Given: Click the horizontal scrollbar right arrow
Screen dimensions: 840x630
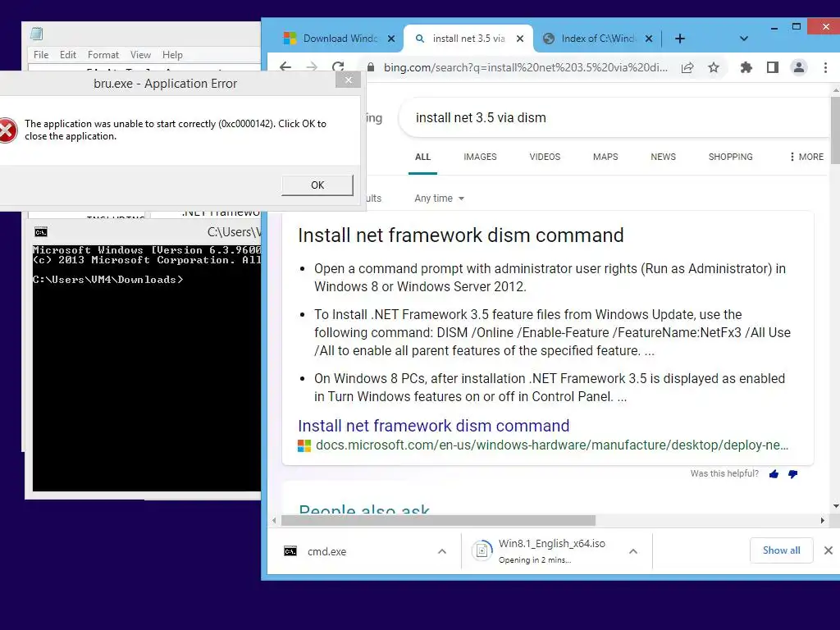Looking at the screenshot, I should (x=822, y=520).
